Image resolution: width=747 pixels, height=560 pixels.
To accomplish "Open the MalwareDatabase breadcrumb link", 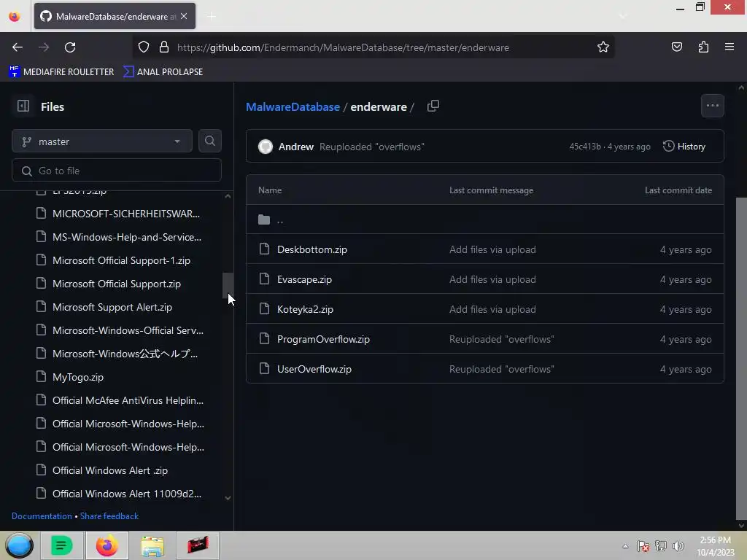I will (293, 106).
